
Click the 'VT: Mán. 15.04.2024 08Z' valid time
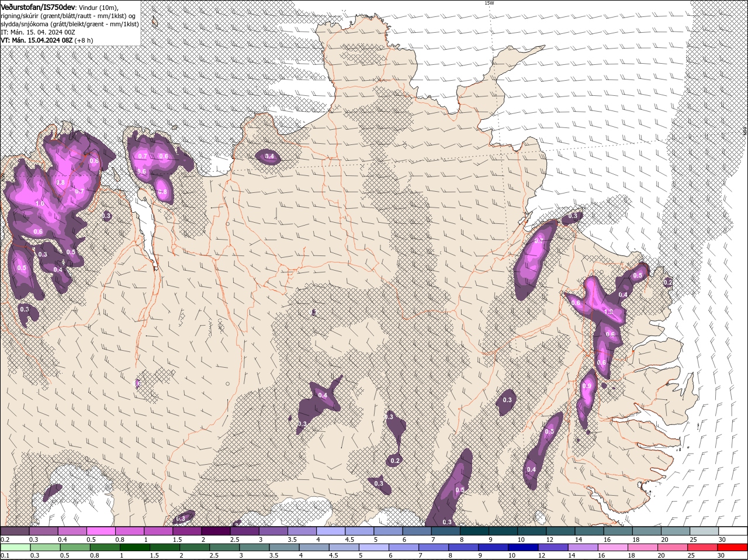click(37, 40)
